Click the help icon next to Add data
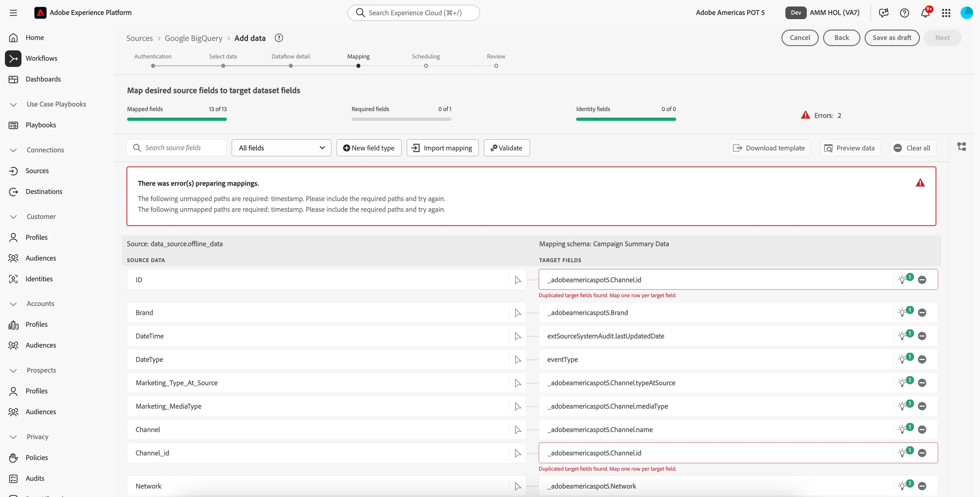The height and width of the screenshot is (497, 980). [279, 38]
